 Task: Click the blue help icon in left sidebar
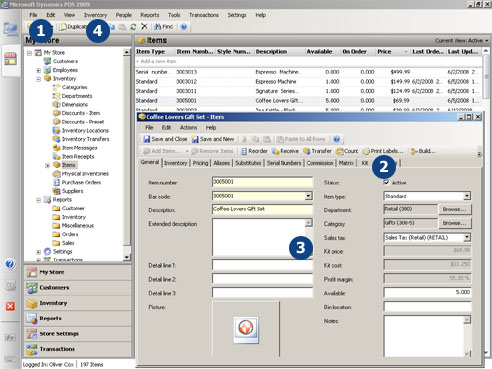10,264
